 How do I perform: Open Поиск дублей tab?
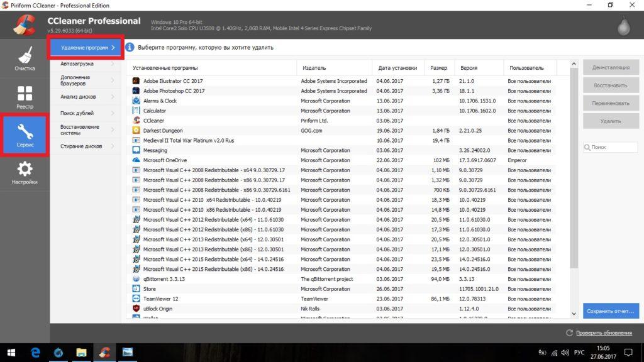[x=86, y=113]
